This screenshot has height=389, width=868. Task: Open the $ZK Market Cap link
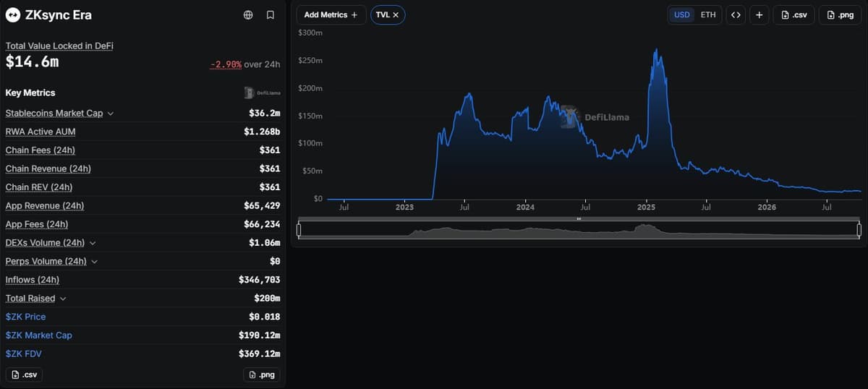[38, 335]
